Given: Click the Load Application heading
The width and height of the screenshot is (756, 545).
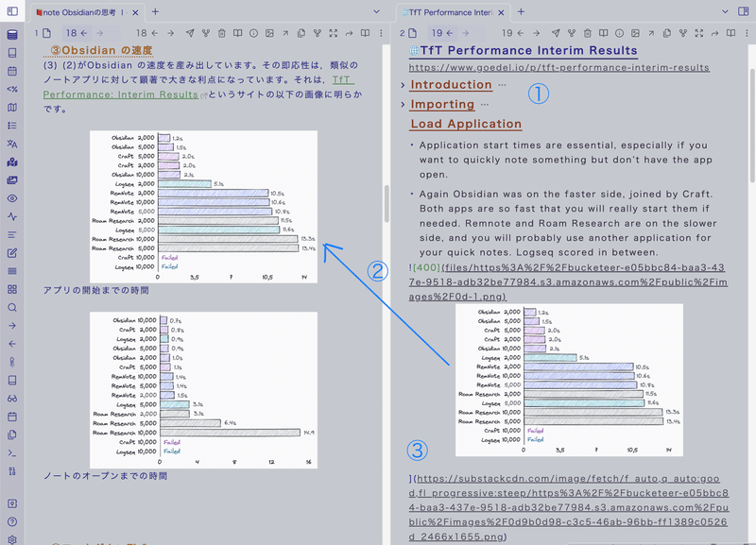Looking at the screenshot, I should pos(466,124).
